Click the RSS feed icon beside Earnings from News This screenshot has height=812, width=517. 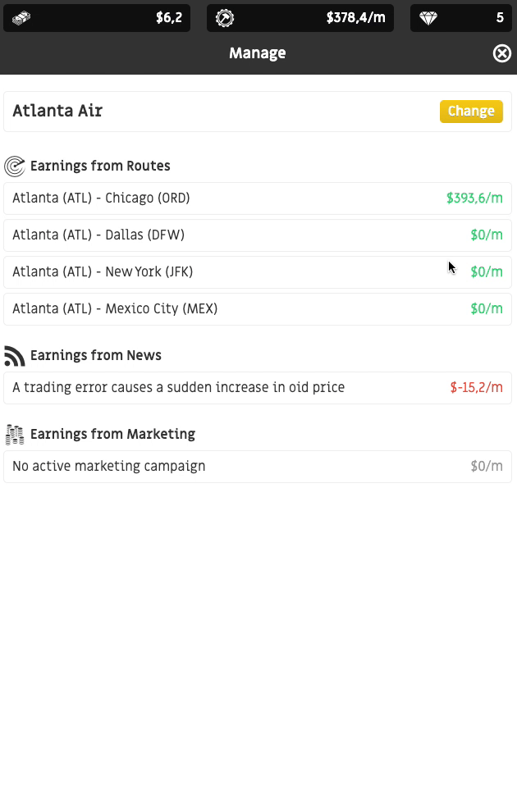coord(15,356)
